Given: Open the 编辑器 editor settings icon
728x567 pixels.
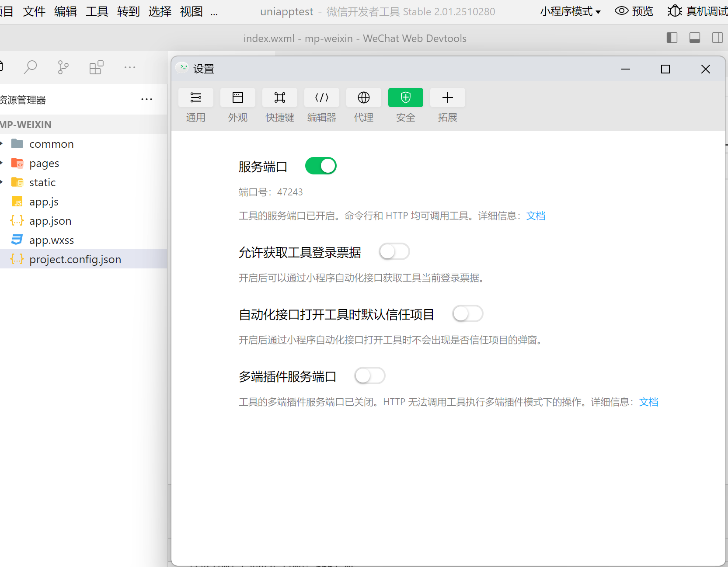Looking at the screenshot, I should click(321, 97).
